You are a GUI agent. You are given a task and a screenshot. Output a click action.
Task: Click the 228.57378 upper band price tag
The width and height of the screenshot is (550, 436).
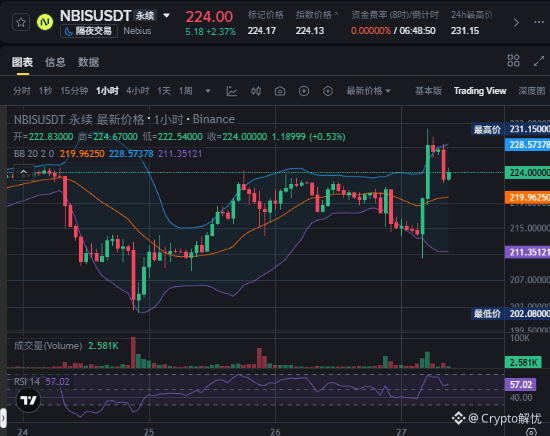[527, 145]
